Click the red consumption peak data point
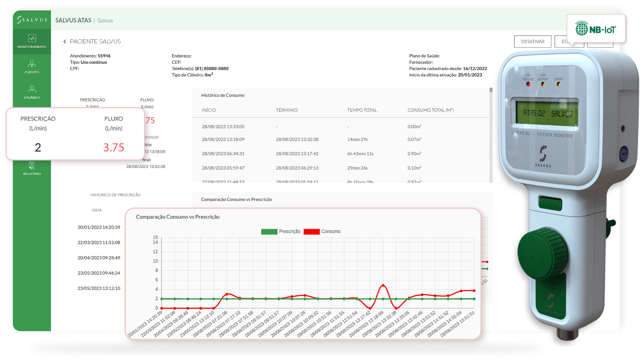The width and height of the screenshot is (644, 362). coord(383,285)
